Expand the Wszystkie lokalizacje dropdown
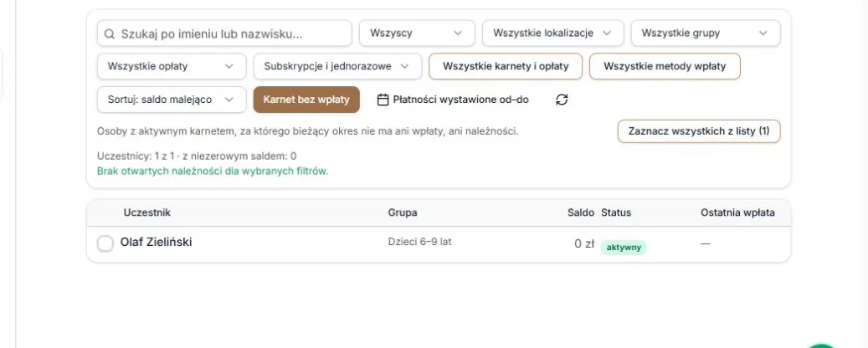868x348 pixels. (553, 33)
